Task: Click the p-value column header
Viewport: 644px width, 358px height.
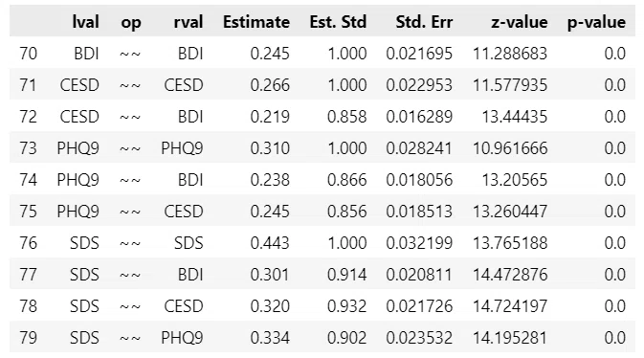Action: pyautogui.click(x=596, y=23)
